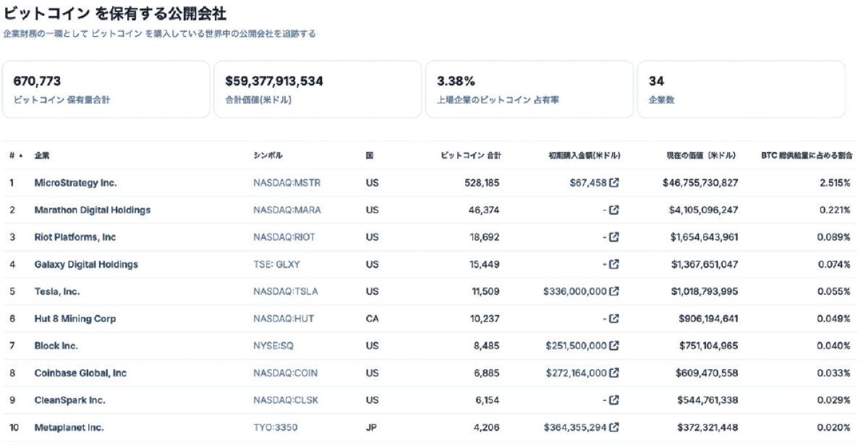Click the 670,773 total holdings card
Image resolution: width=868 pixels, height=448 pixels.
106,90
